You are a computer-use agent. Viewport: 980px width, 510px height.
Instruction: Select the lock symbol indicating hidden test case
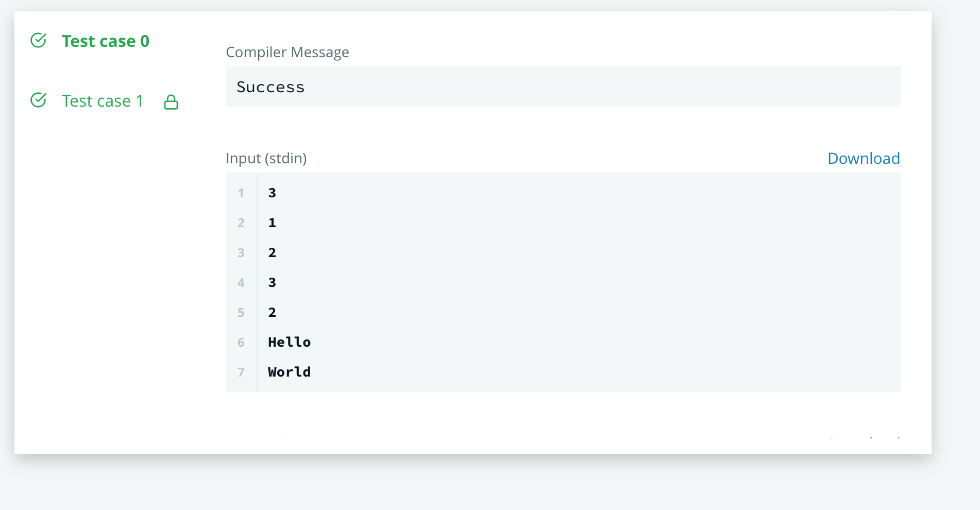(171, 101)
